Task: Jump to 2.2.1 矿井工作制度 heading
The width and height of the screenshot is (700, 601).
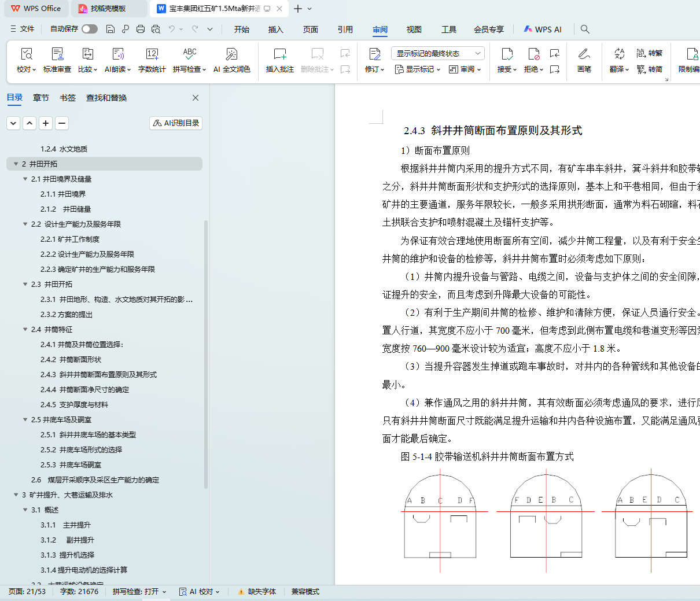Action: [x=70, y=239]
